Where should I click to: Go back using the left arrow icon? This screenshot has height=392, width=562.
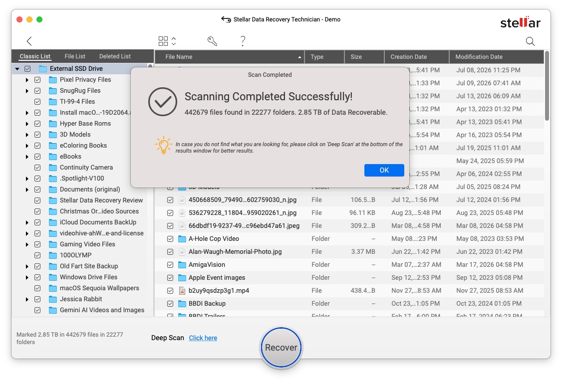pyautogui.click(x=29, y=41)
